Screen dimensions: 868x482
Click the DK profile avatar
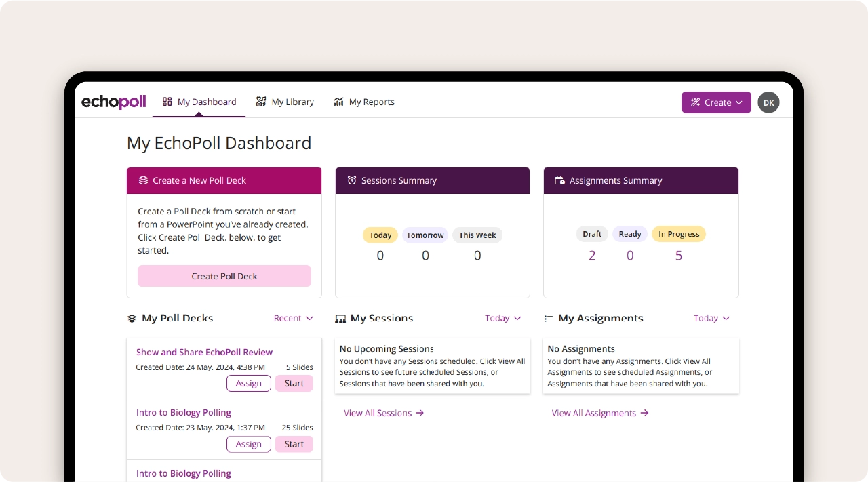pos(768,102)
